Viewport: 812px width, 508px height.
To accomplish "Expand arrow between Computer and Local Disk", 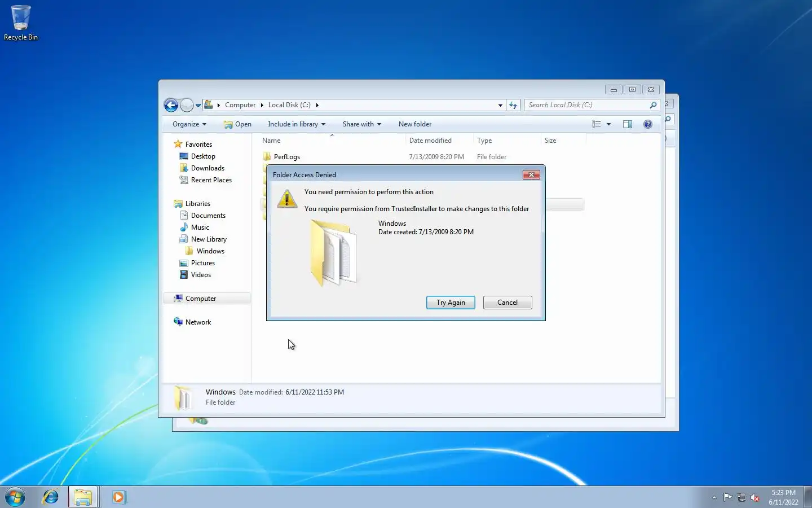I will coord(262,105).
